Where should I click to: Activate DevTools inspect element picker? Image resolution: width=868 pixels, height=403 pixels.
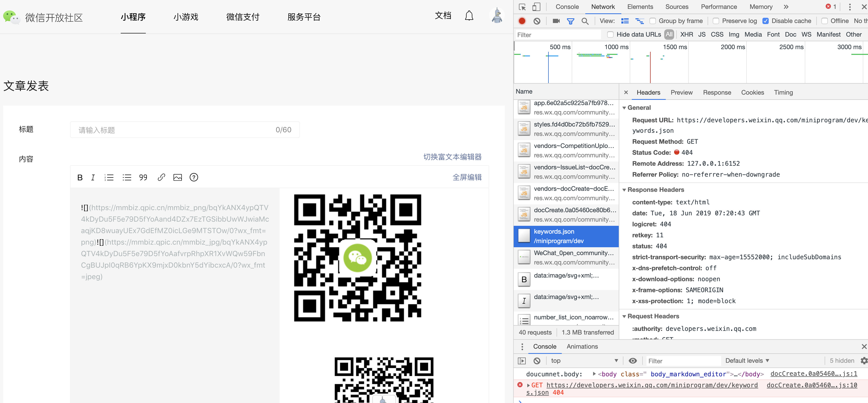(x=522, y=7)
